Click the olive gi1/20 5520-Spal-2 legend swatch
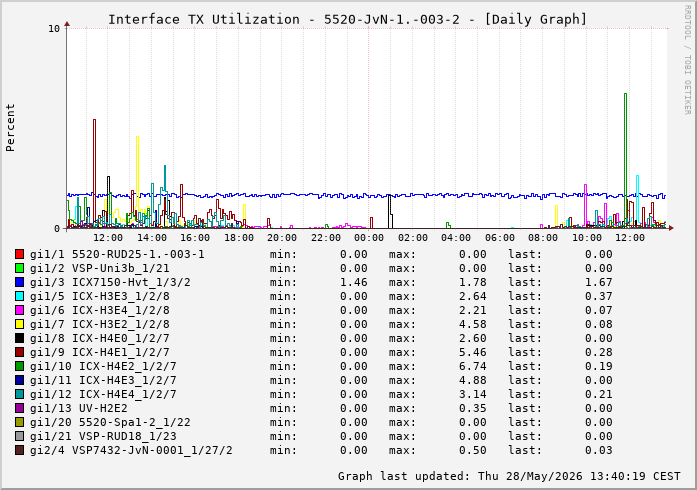Image resolution: width=697 pixels, height=490 pixels. [x=19, y=422]
